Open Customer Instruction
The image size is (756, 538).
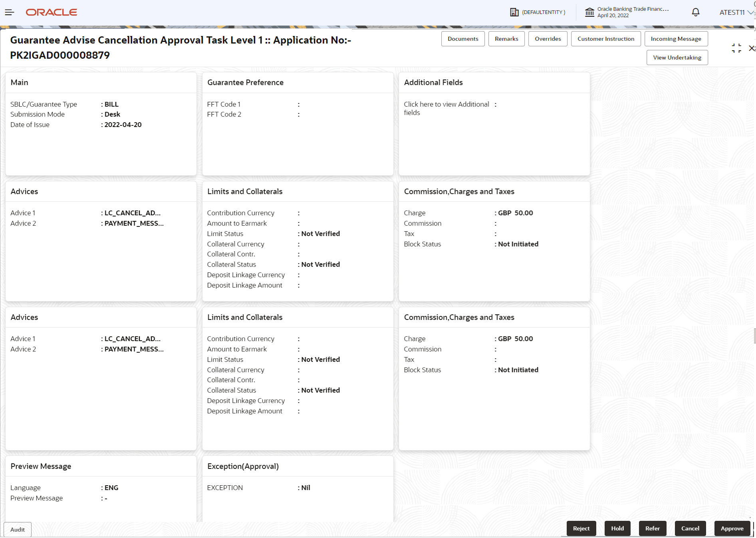605,39
